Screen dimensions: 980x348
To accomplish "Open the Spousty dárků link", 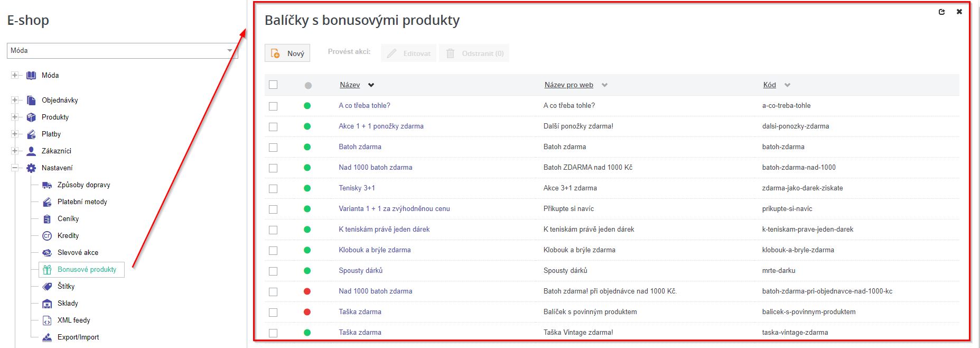I will [x=360, y=270].
